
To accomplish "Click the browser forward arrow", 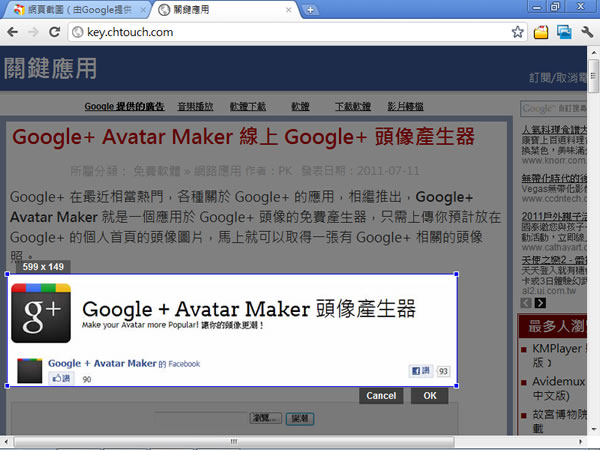I will pyautogui.click(x=34, y=32).
